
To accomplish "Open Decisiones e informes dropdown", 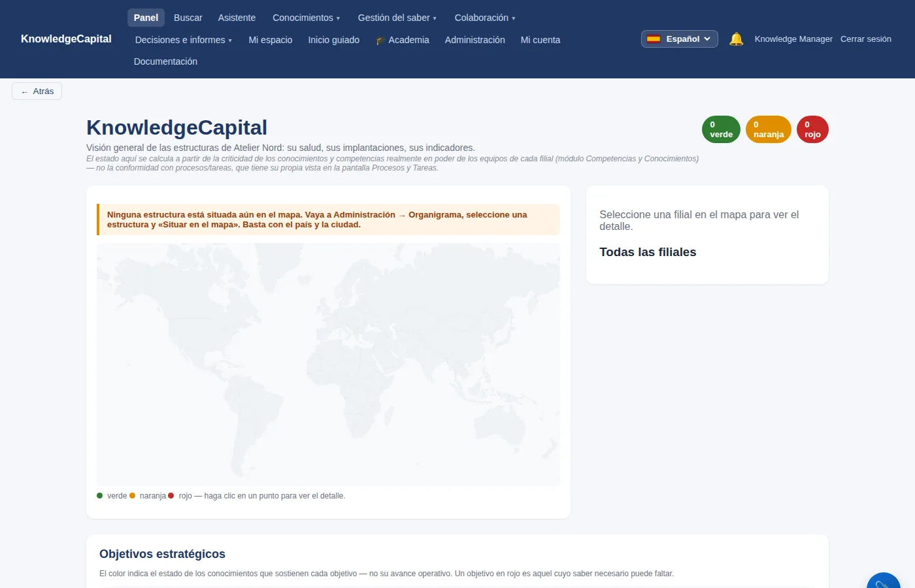I will 183,40.
